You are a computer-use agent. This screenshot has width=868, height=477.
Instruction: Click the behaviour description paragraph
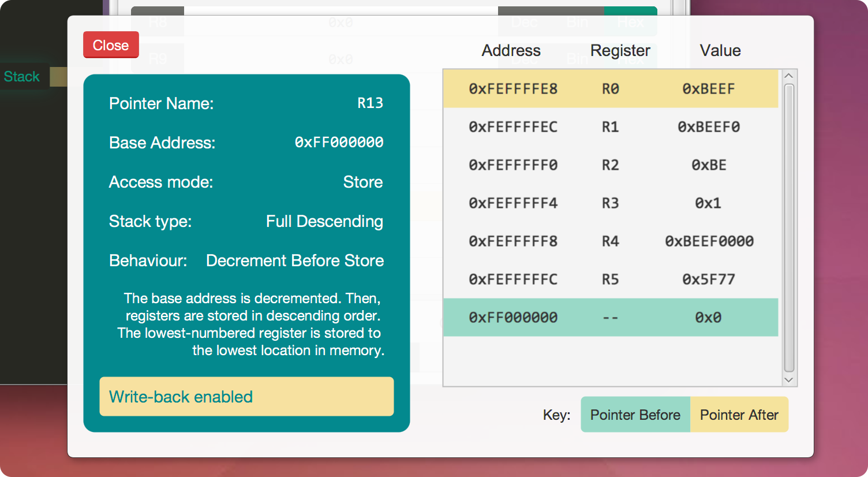(251, 325)
